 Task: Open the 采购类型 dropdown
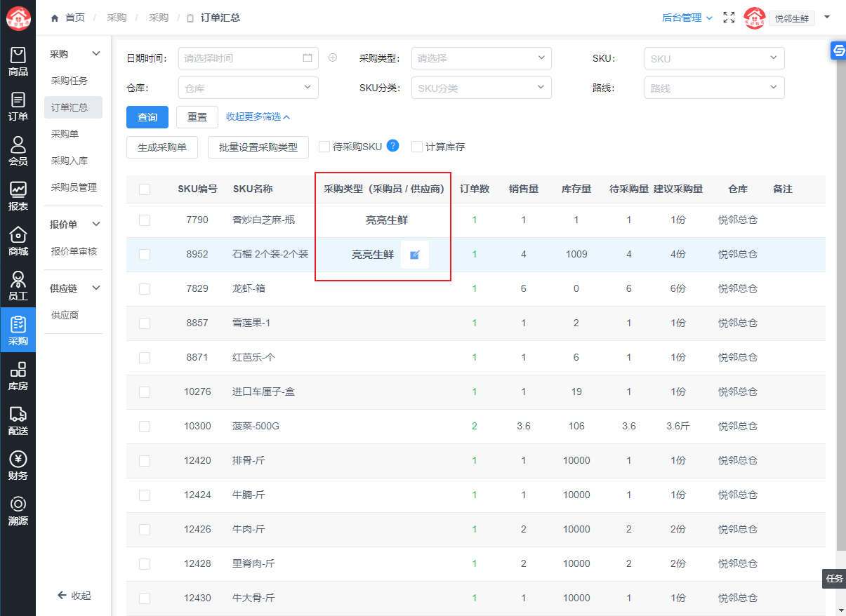(x=481, y=58)
